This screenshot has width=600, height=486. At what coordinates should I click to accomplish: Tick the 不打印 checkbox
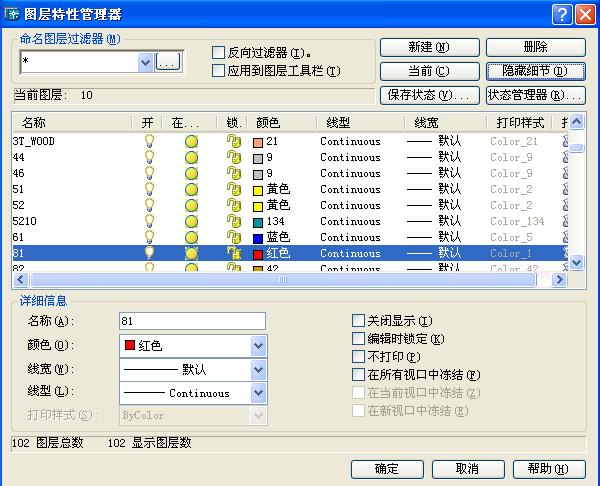(x=358, y=357)
